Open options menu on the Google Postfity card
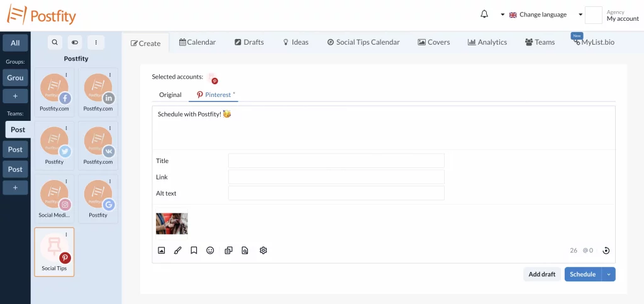 click(x=109, y=181)
